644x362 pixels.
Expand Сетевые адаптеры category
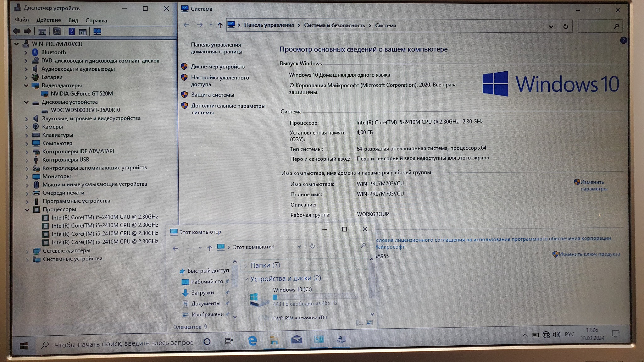(27, 251)
